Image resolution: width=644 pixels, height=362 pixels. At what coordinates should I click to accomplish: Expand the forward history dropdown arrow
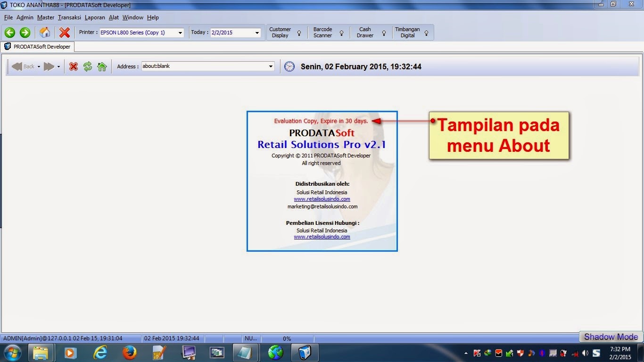click(58, 67)
